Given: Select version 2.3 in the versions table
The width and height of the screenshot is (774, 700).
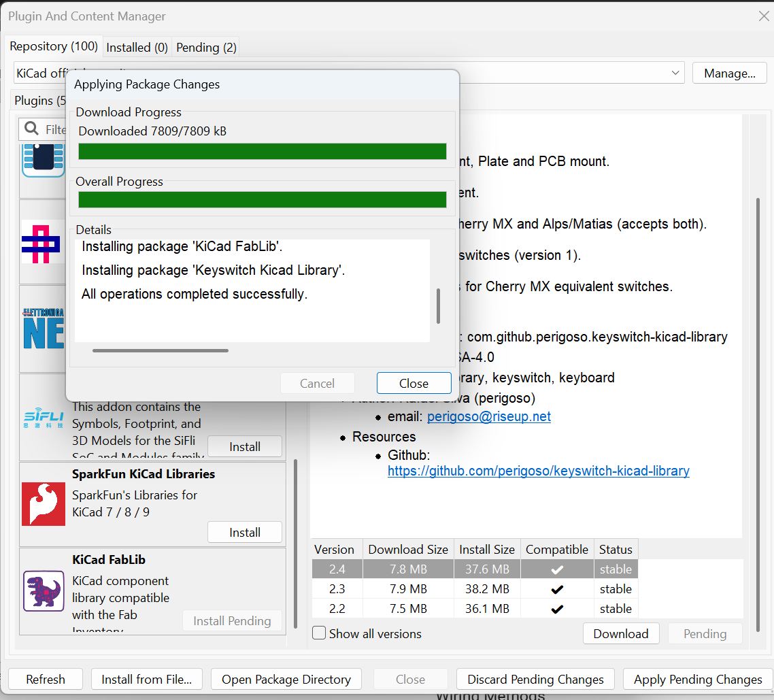Looking at the screenshot, I should pyautogui.click(x=336, y=588).
